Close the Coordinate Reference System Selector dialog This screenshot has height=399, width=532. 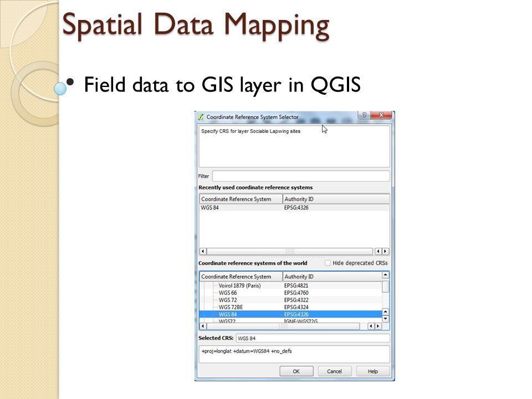tap(381, 115)
